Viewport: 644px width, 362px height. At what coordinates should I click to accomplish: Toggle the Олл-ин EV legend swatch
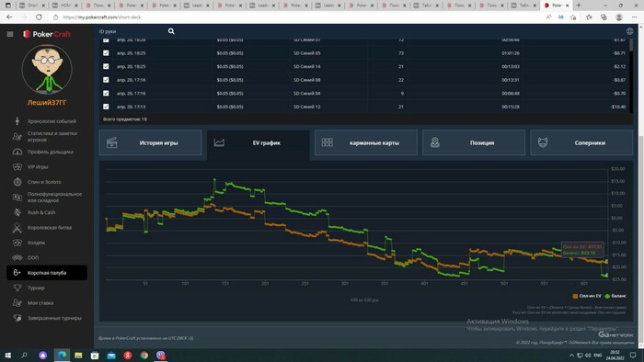pos(575,296)
